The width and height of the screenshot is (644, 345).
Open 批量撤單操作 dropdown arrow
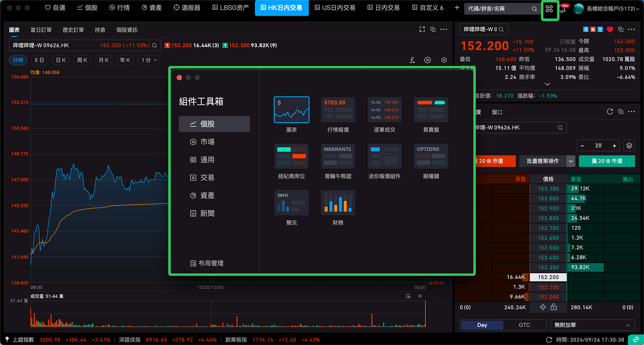pos(571,161)
